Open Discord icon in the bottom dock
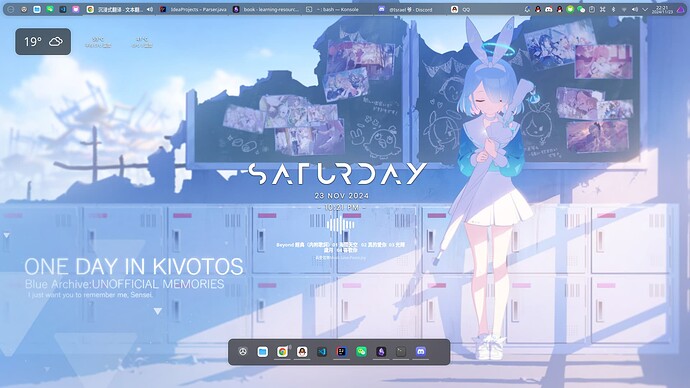Image resolution: width=690 pixels, height=388 pixels. point(421,351)
